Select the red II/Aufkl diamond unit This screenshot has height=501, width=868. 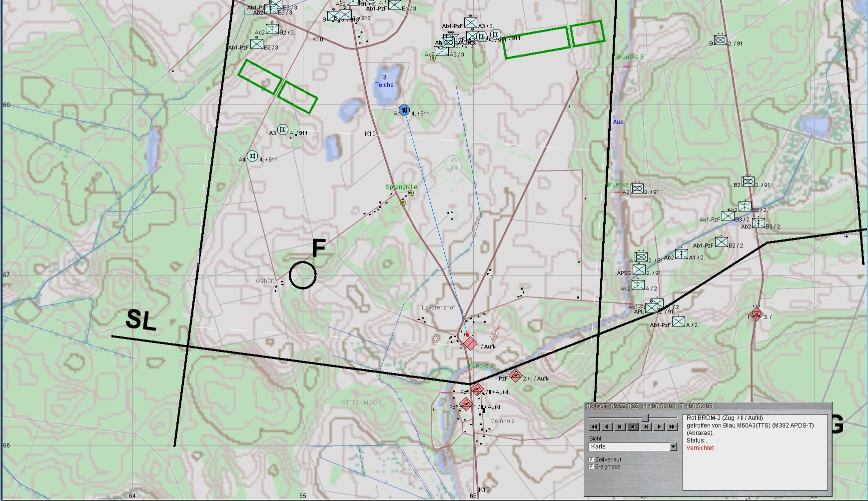coord(470,343)
